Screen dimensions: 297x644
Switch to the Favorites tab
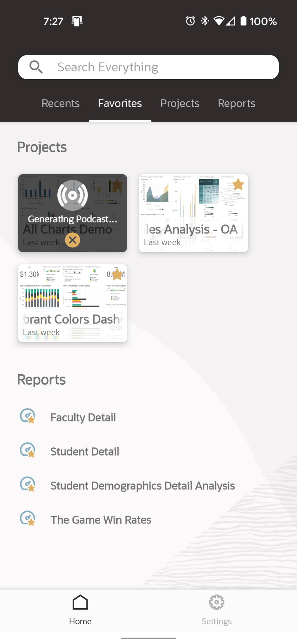(x=120, y=103)
